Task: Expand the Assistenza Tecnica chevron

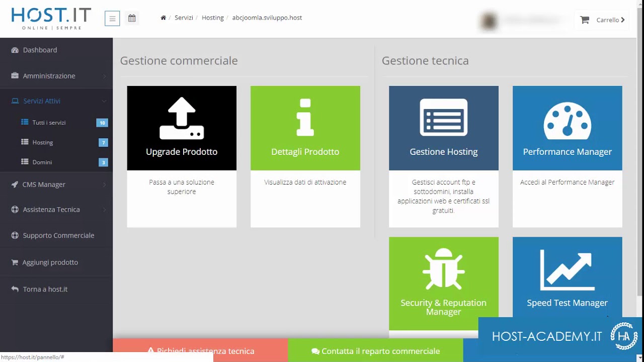Action: click(104, 210)
